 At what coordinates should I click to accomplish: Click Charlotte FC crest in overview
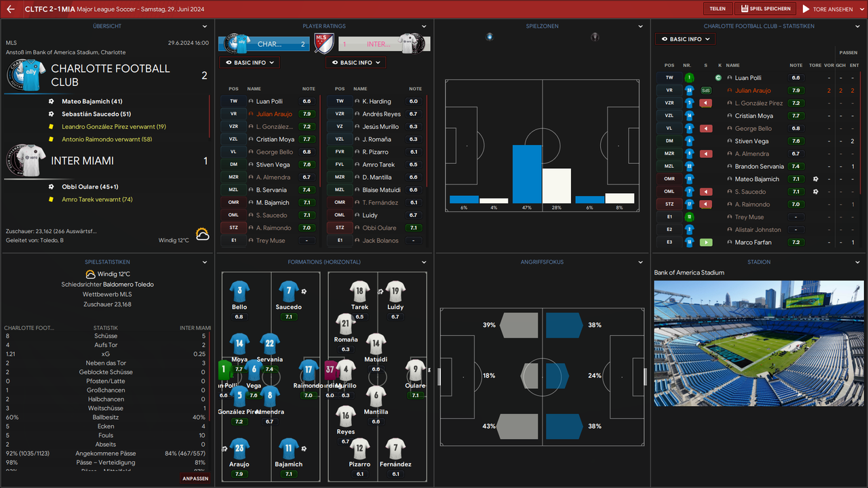click(26, 75)
